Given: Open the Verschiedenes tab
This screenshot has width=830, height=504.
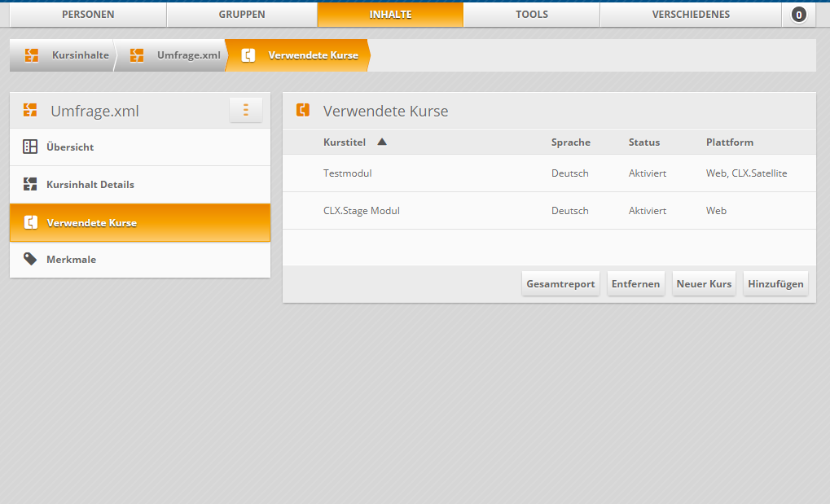Looking at the screenshot, I should click(691, 15).
